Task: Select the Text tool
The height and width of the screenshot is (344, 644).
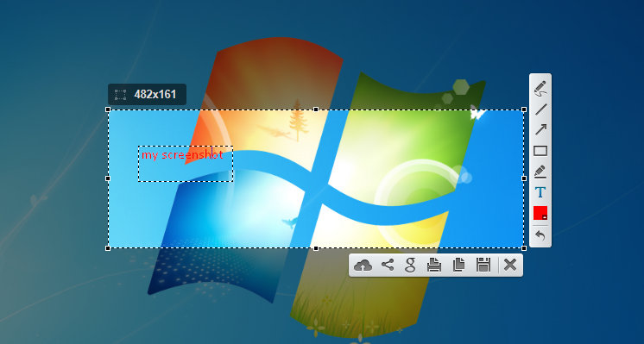Action: [540, 192]
